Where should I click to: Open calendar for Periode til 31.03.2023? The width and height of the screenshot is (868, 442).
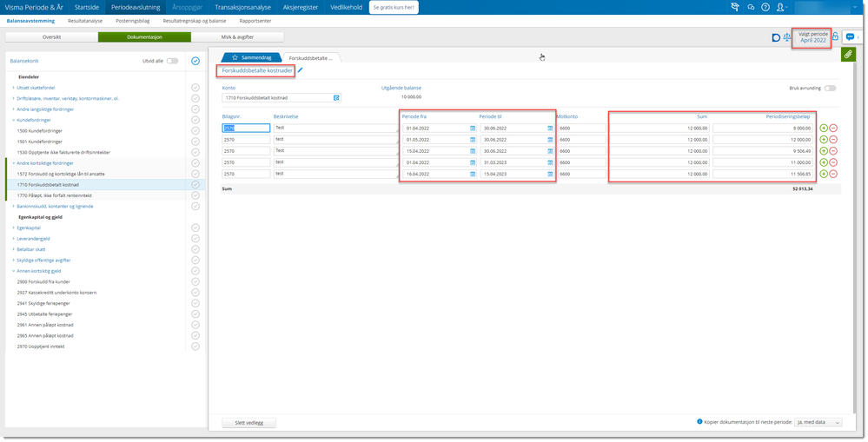click(550, 162)
